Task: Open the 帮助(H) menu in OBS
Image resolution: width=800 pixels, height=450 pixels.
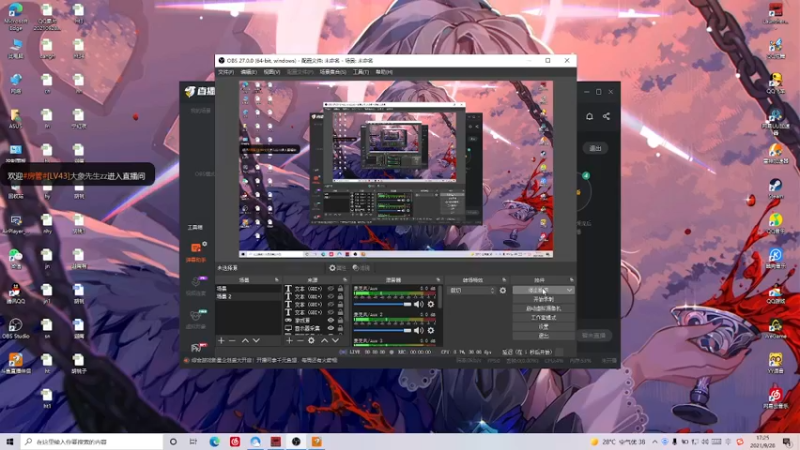Action: 384,72
